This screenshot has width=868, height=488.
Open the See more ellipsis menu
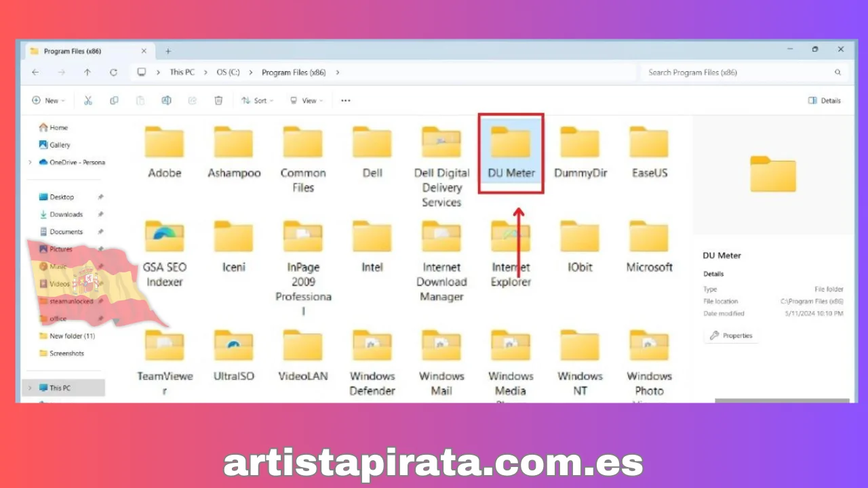(x=346, y=100)
